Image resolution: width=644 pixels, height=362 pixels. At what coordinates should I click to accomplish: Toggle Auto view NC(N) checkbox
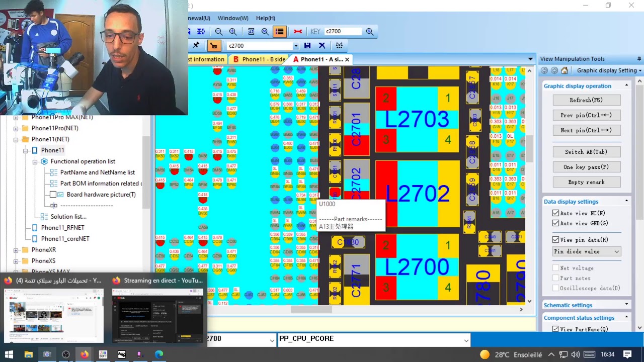pyautogui.click(x=555, y=213)
